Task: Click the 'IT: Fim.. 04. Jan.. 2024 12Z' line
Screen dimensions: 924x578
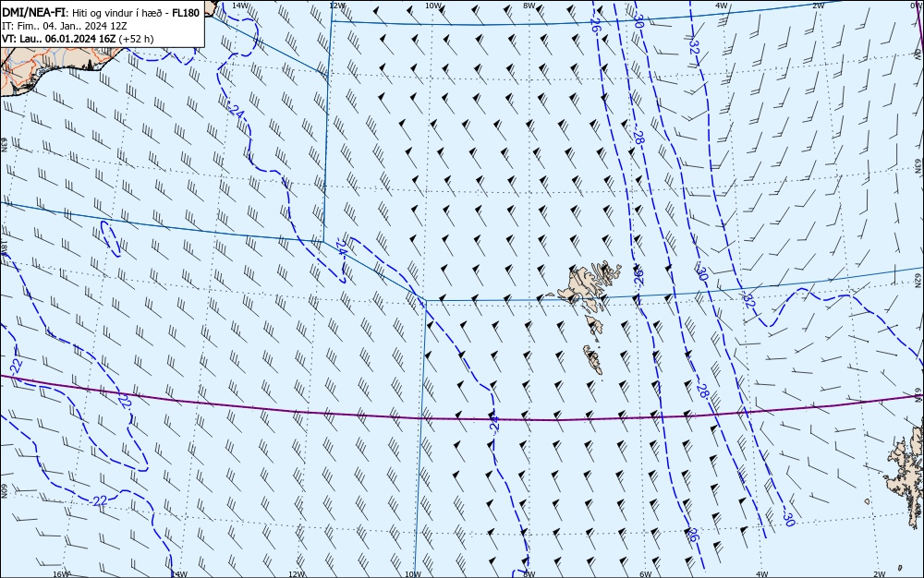Action: tap(65, 26)
